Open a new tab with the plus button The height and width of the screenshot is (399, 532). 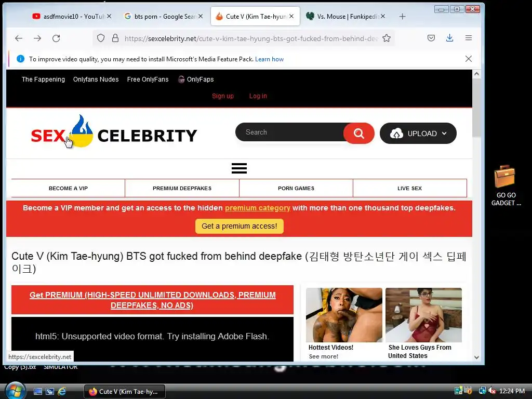tap(403, 16)
